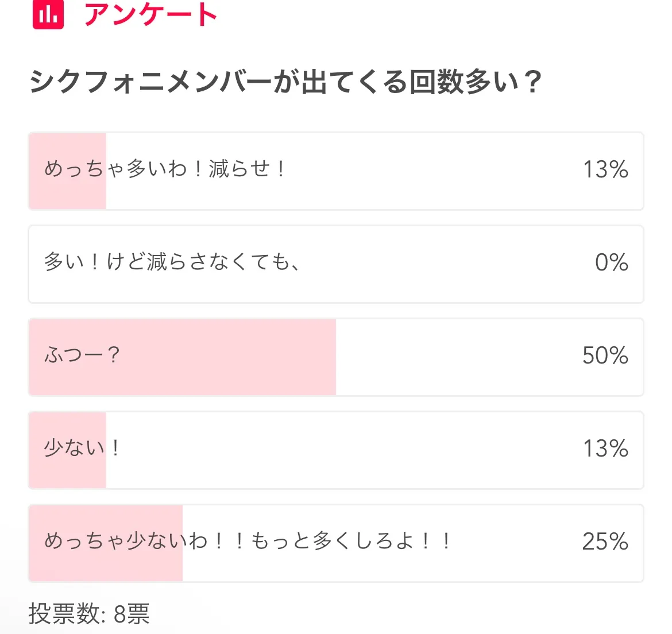The height and width of the screenshot is (634, 672).
Task: Select the 多い！けど減らさなくても、 answer
Action: (x=172, y=262)
